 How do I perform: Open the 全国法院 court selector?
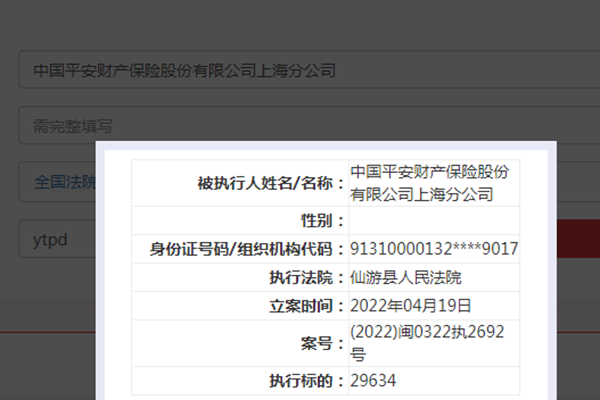coord(57,182)
